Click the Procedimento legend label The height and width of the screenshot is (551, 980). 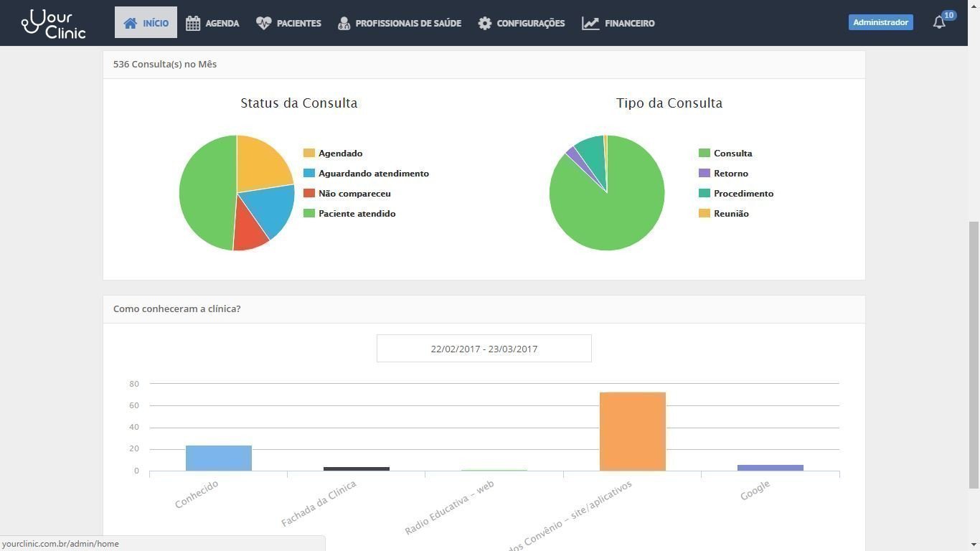pyautogui.click(x=743, y=194)
